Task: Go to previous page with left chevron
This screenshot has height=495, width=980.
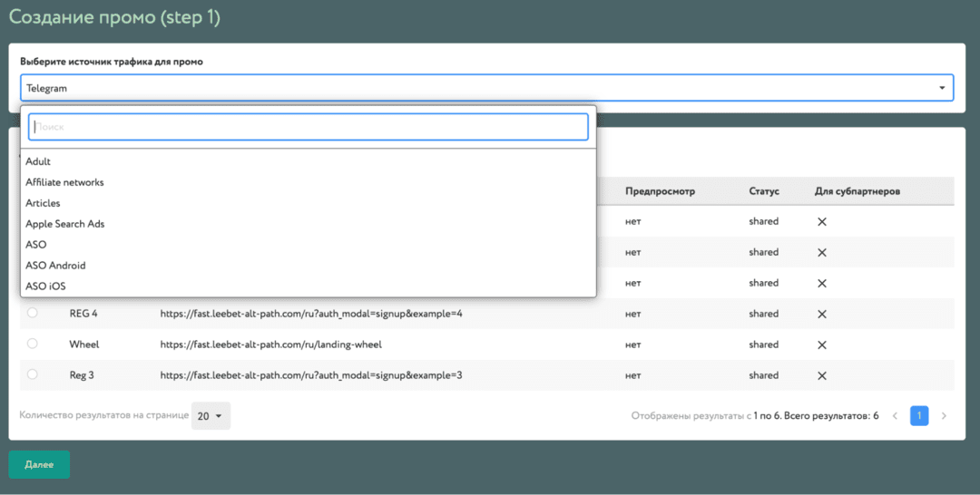Action: click(x=895, y=416)
